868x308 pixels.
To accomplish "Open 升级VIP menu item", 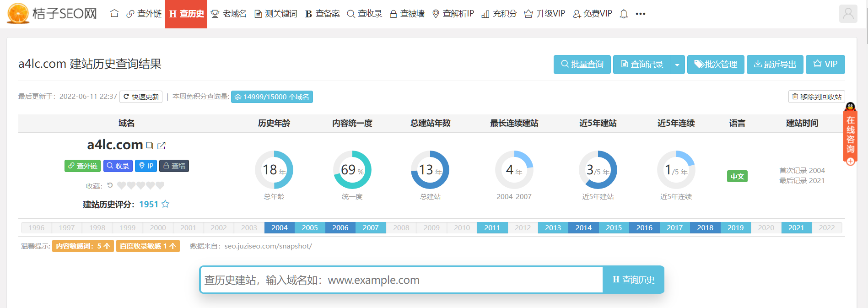I will (x=545, y=14).
